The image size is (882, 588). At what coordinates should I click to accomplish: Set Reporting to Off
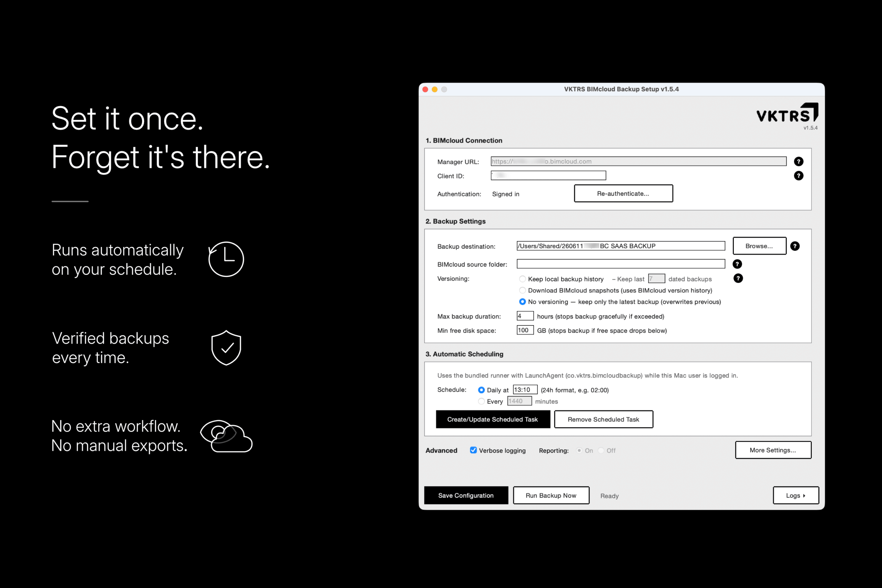coord(601,450)
